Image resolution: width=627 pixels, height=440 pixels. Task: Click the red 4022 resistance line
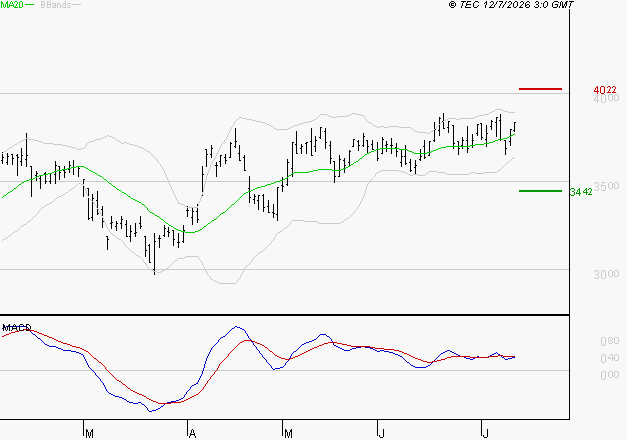540,89
